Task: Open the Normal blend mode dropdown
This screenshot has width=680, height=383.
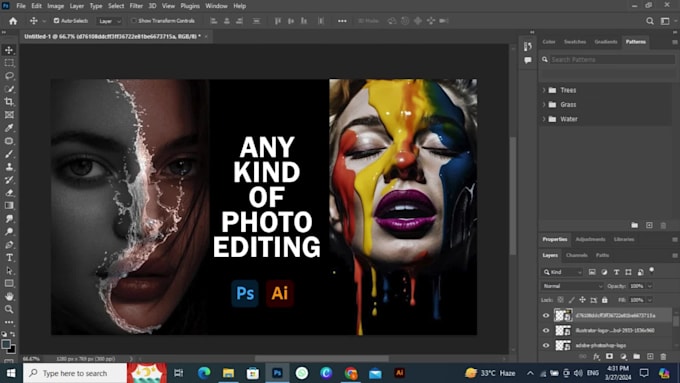Action: 572,286
